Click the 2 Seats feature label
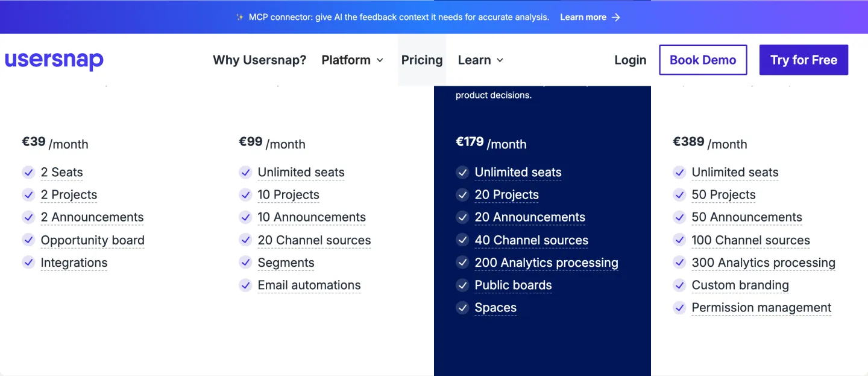Screen dimensions: 868x376 click(61, 173)
